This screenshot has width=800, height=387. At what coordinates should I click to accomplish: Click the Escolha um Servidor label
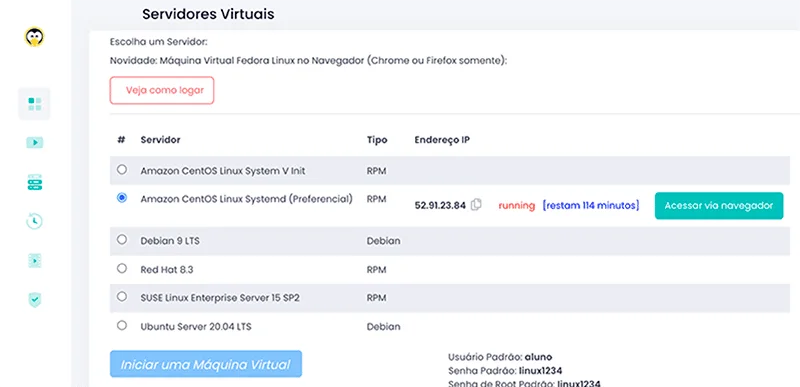(159, 42)
